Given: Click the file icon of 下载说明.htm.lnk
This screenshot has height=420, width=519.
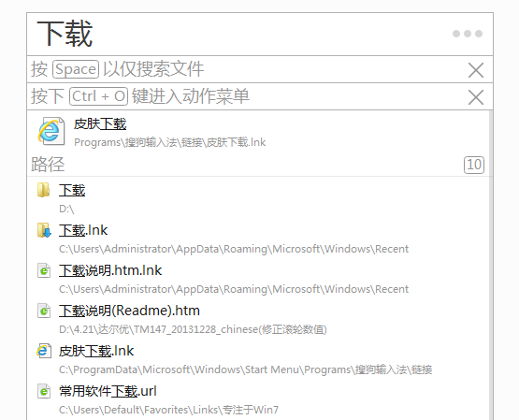Looking at the screenshot, I should [44, 270].
